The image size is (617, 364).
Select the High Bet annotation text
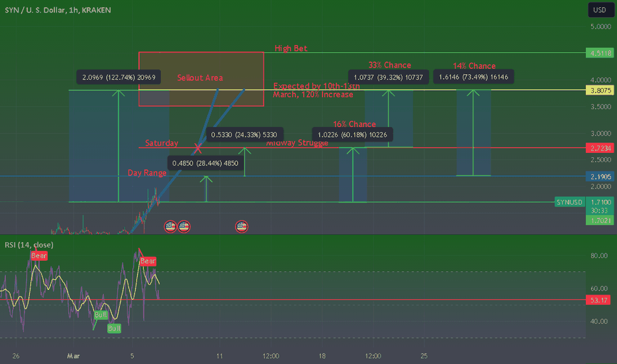(x=291, y=48)
